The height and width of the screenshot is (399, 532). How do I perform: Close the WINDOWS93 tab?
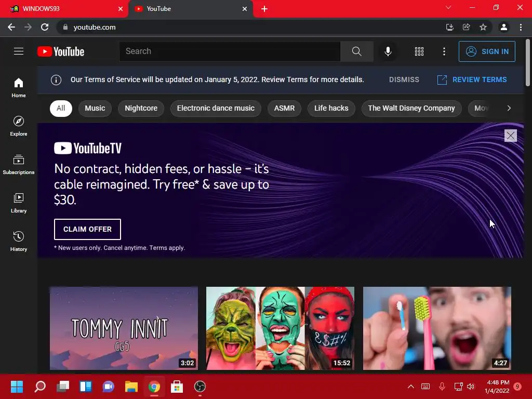[x=121, y=9]
